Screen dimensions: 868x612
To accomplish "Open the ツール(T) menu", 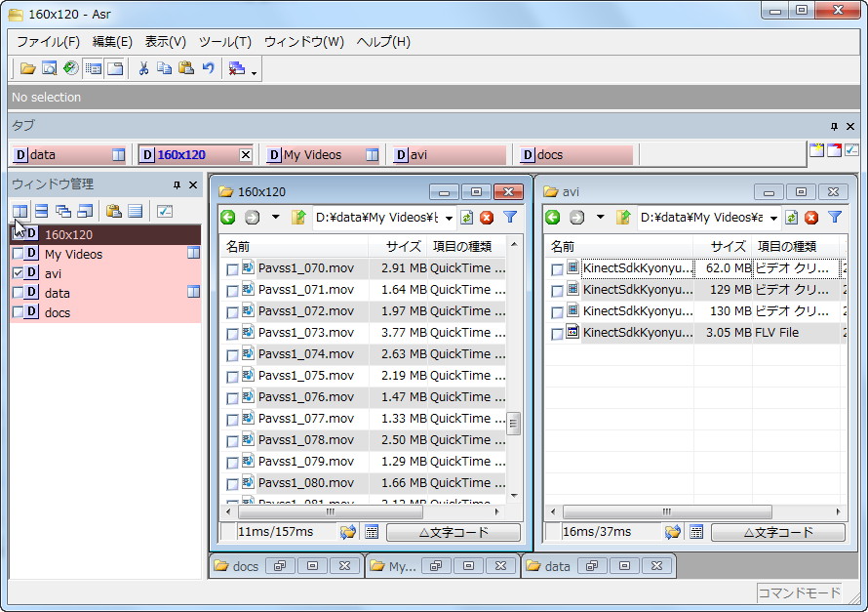I will click(225, 42).
